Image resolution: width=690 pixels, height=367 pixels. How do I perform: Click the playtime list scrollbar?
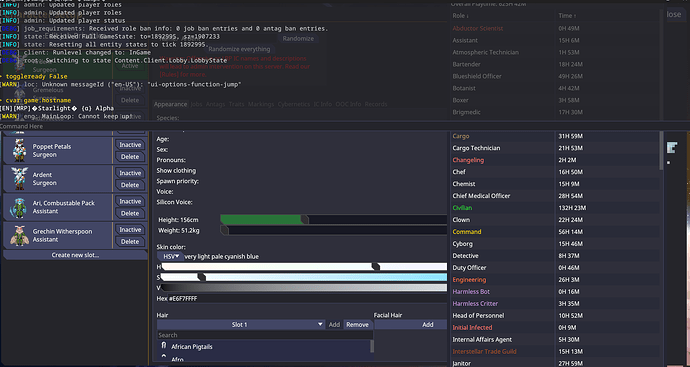coord(661,150)
